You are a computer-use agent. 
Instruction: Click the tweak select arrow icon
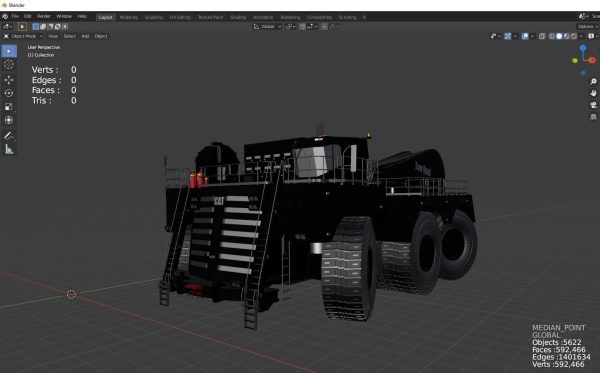(22, 26)
